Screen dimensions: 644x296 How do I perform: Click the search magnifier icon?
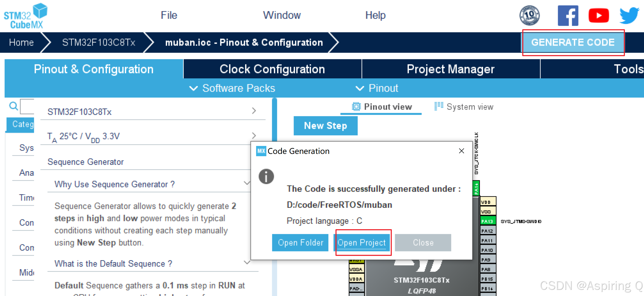(x=13, y=106)
